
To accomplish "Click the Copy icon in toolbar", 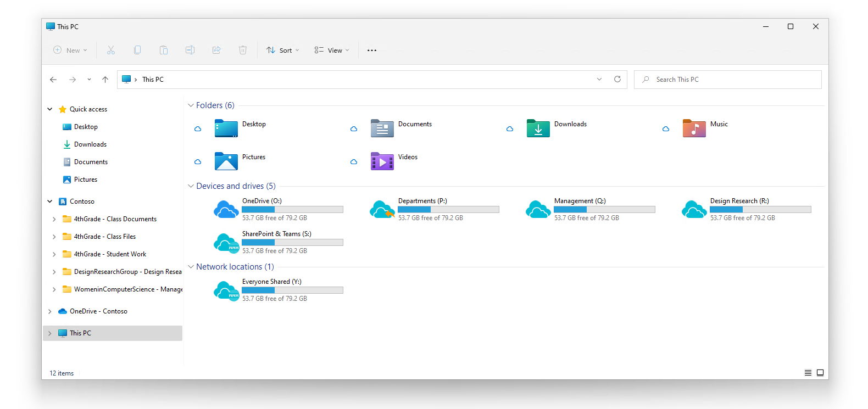I will point(137,50).
